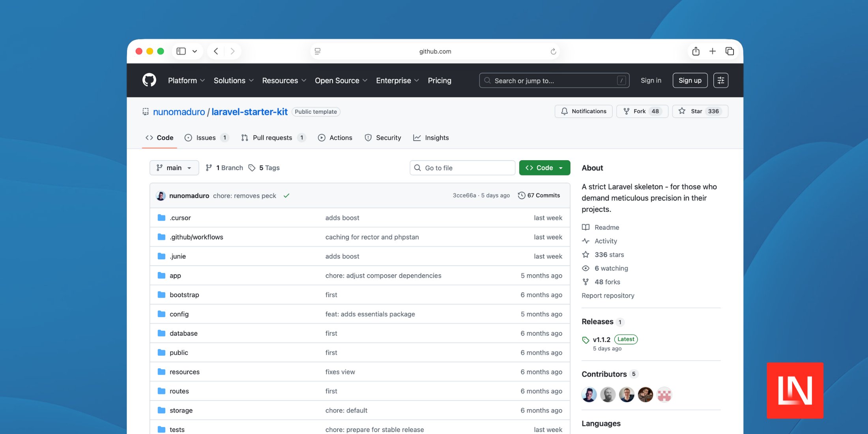868x434 pixels.
Task: Open 67 Commits history
Action: tap(539, 195)
